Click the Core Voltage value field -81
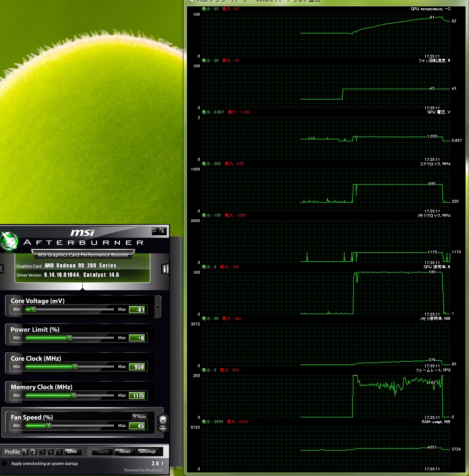The width and height of the screenshot is (469, 476). (138, 309)
